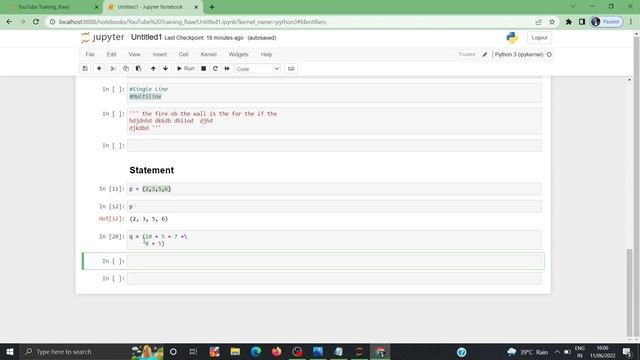This screenshot has width=640, height=360.
Task: Click the Last Checkpoint status text
Action: (x=204, y=38)
